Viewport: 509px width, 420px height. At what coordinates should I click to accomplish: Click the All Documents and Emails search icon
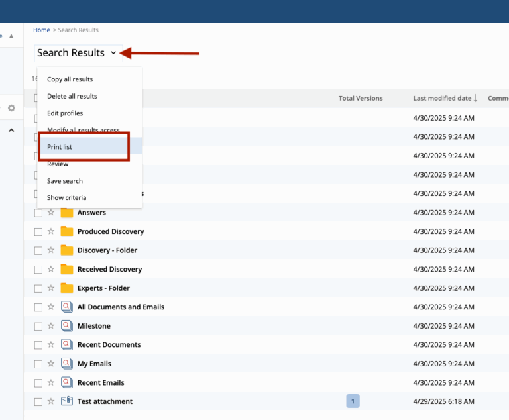(66, 307)
